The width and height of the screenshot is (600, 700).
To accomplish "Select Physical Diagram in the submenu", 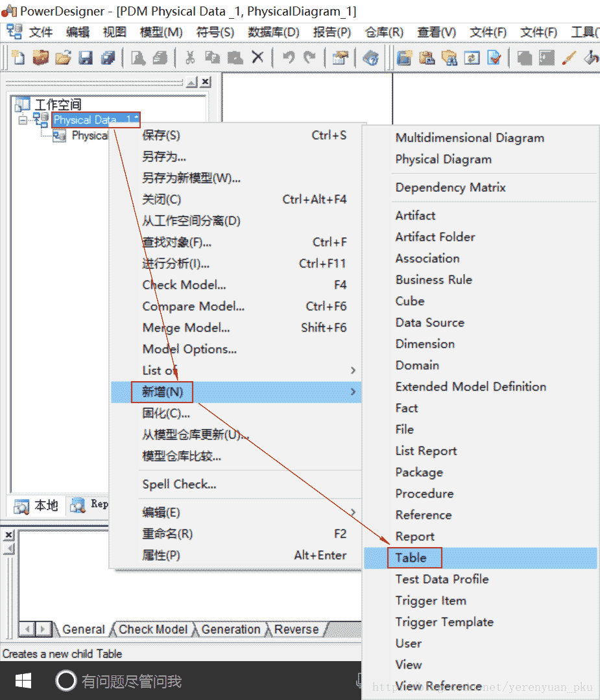I will pos(481,159).
